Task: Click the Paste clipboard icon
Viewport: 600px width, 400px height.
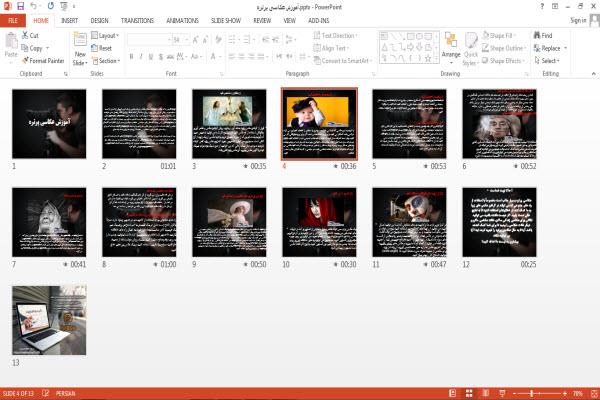Action: click(x=11, y=41)
